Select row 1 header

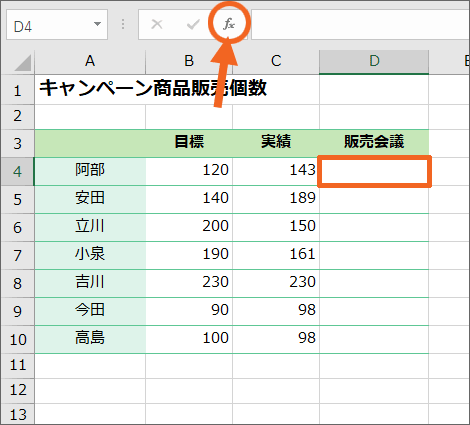pyautogui.click(x=18, y=90)
